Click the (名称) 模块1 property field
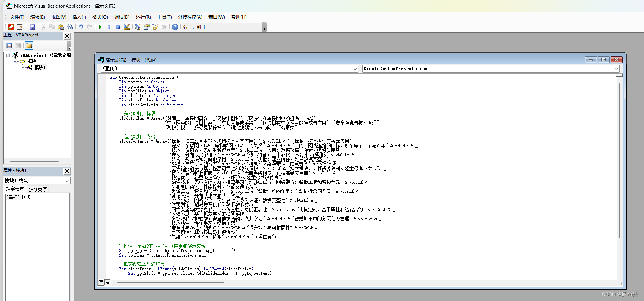This screenshot has height=301, width=644. 37,197
